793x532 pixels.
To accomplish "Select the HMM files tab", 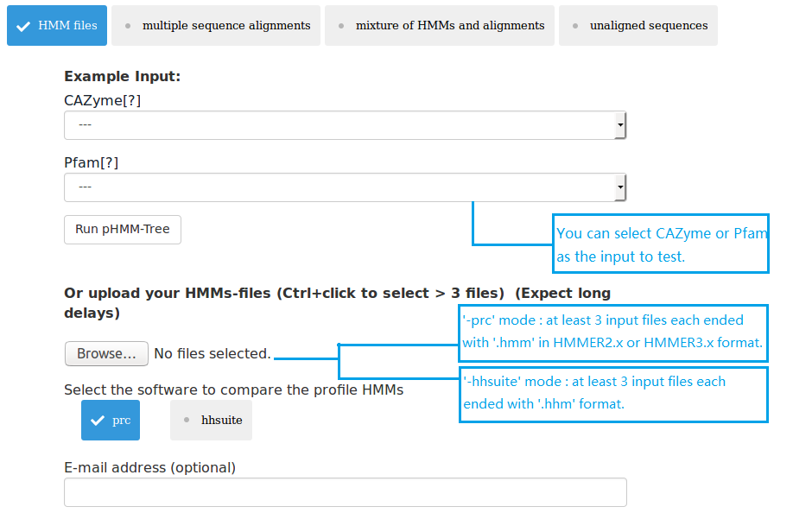I will [57, 26].
